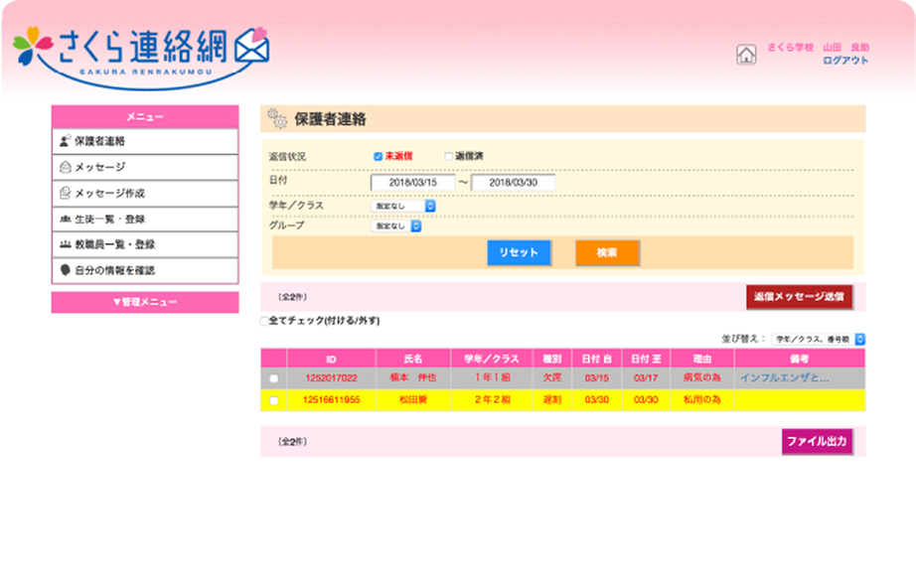Click the 2年2組 class cell
Image resolution: width=916 pixels, height=588 pixels.
coord(492,400)
